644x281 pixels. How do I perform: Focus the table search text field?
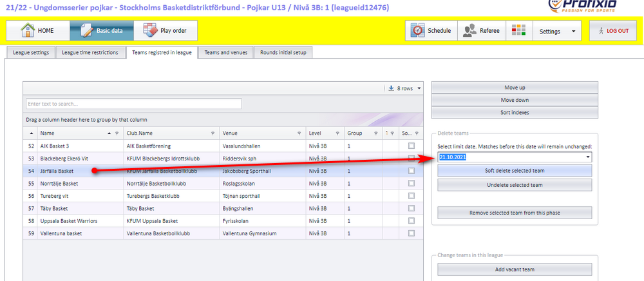pyautogui.click(x=134, y=104)
